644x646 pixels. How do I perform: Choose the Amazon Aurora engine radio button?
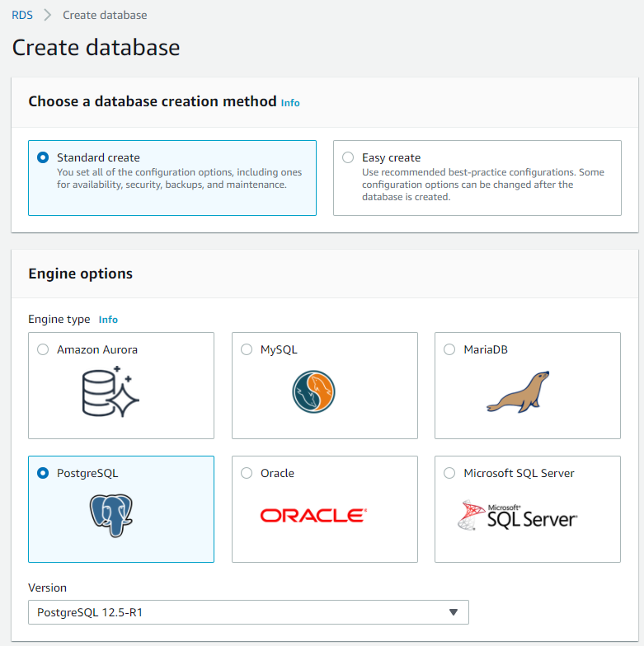point(43,349)
